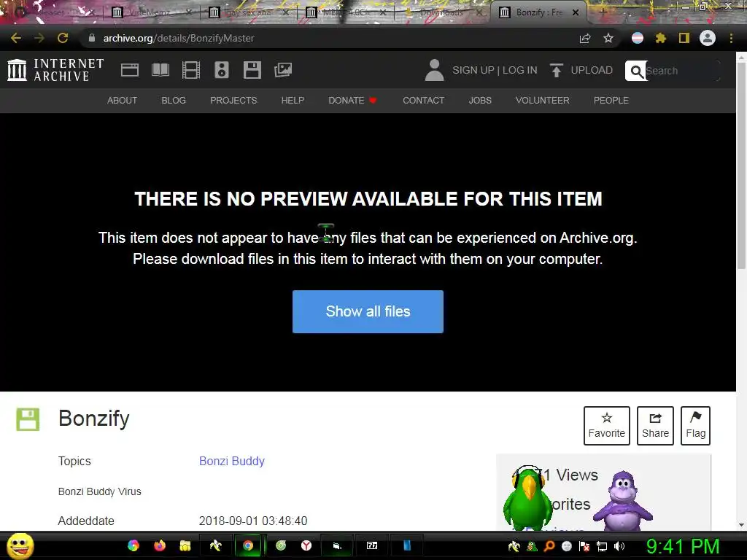Click the green floppy software item icon
Image resolution: width=747 pixels, height=560 pixels.
(28, 419)
